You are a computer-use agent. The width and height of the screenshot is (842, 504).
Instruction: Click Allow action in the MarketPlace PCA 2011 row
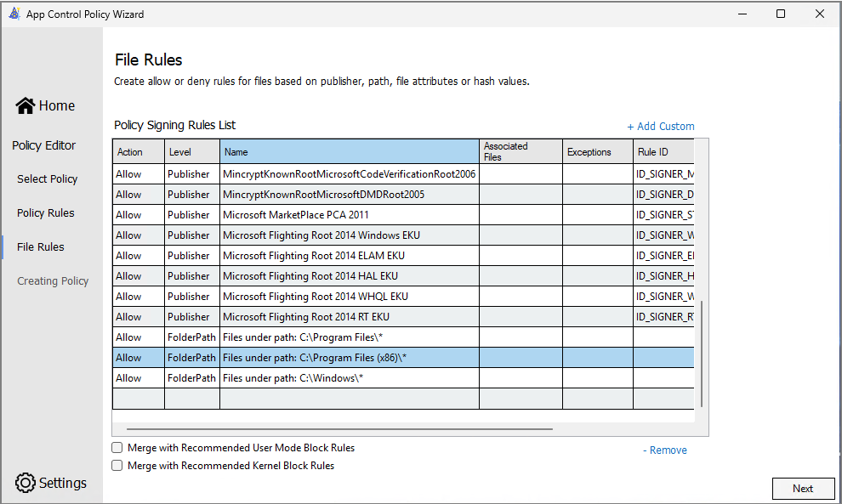pyautogui.click(x=139, y=215)
